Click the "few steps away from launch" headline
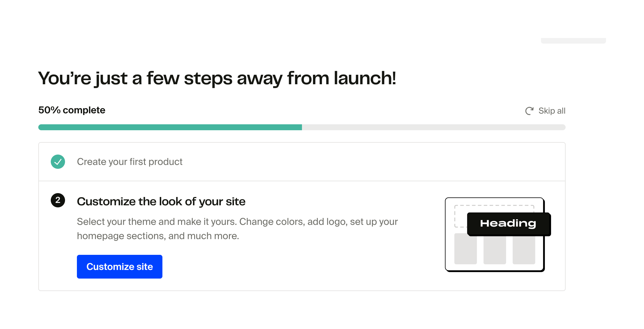The image size is (644, 329). click(217, 78)
